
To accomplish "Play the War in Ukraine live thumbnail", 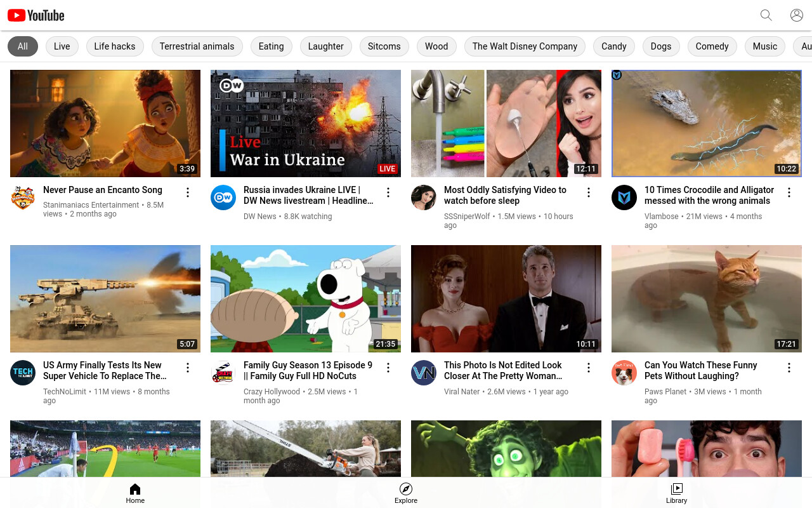I will pyautogui.click(x=306, y=123).
